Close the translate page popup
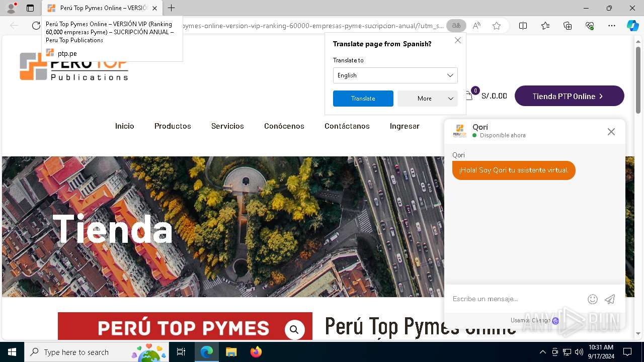644x362 pixels. point(457,40)
